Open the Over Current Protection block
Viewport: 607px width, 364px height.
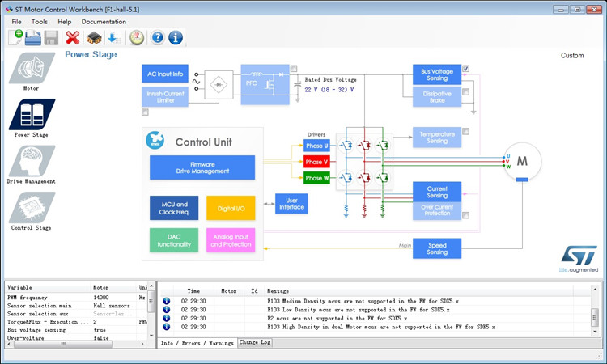(437, 210)
